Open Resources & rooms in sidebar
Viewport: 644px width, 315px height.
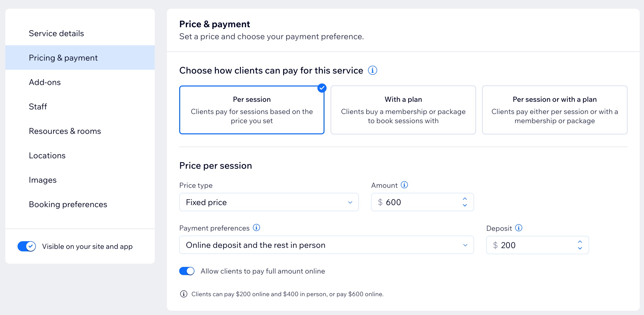click(x=65, y=131)
